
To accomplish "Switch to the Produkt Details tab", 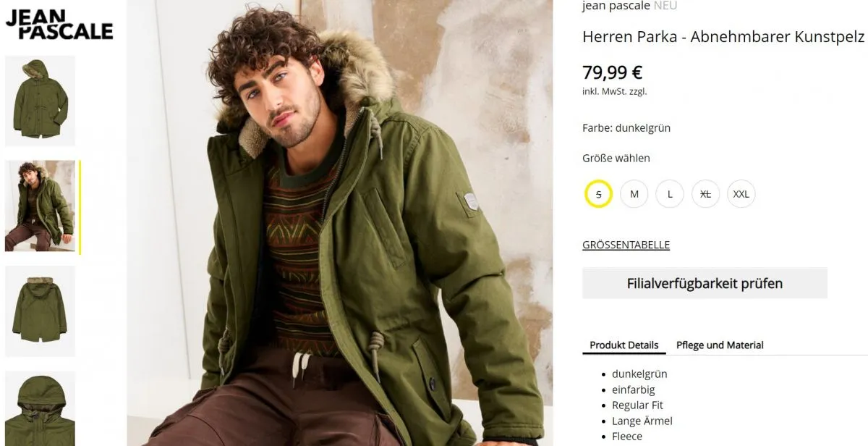I will (624, 345).
